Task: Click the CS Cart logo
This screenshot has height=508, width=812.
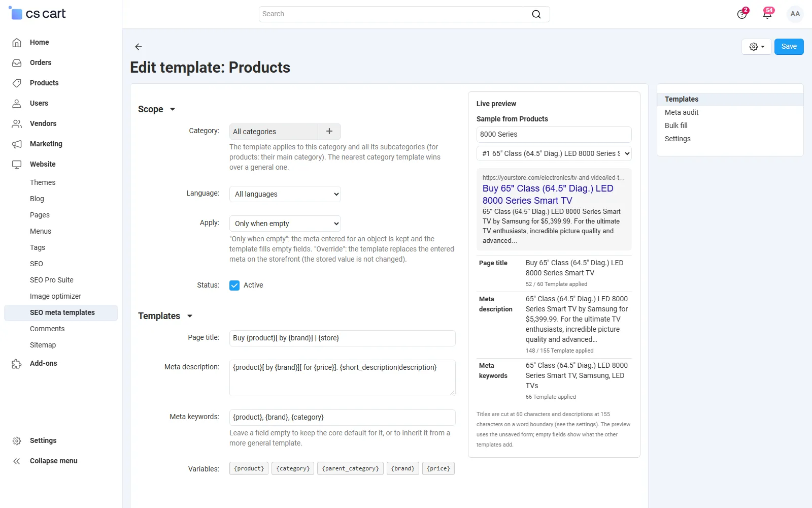Action: pyautogui.click(x=38, y=14)
